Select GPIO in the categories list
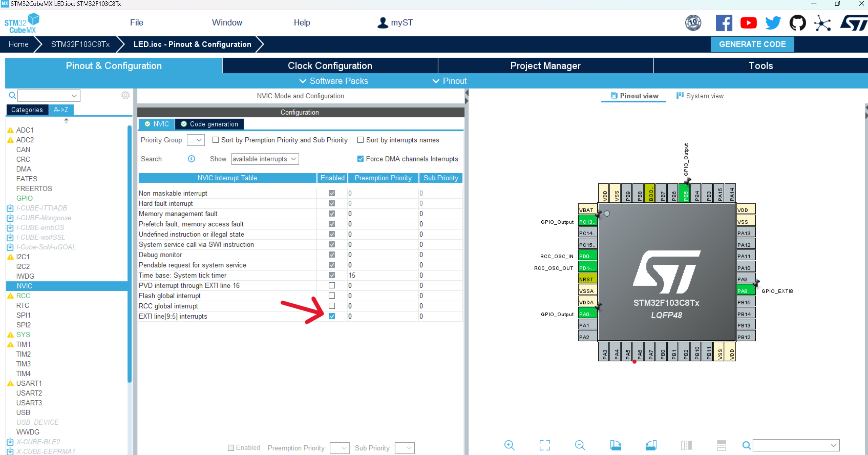 click(25, 198)
